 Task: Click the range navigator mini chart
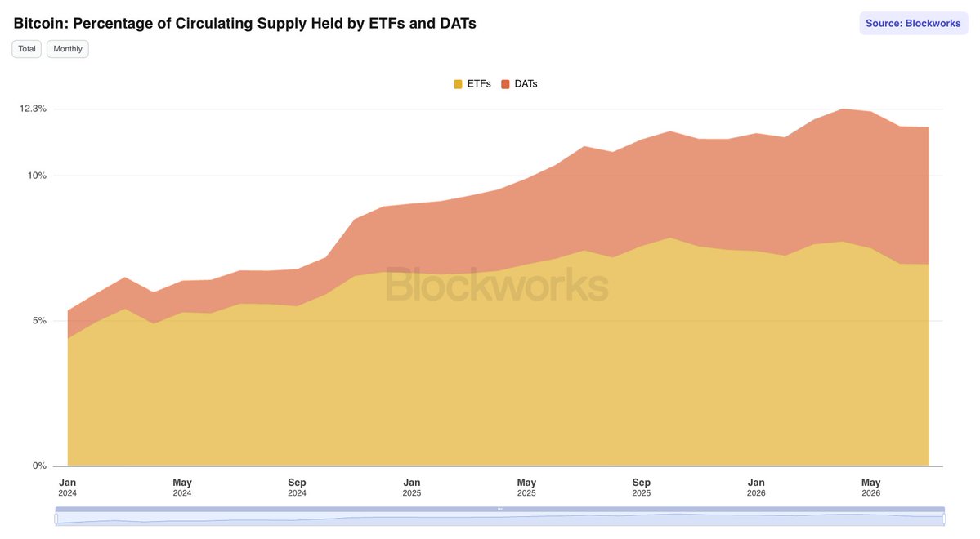[x=500, y=519]
